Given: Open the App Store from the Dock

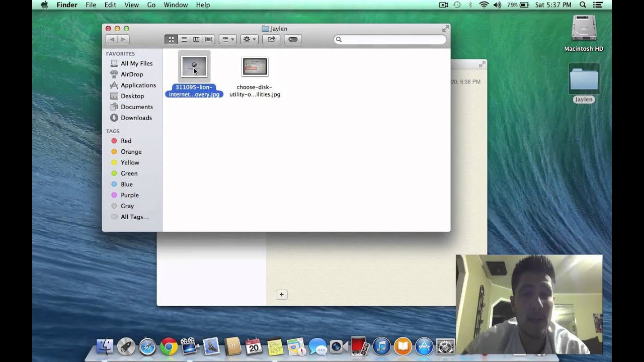Looking at the screenshot, I should point(424,346).
